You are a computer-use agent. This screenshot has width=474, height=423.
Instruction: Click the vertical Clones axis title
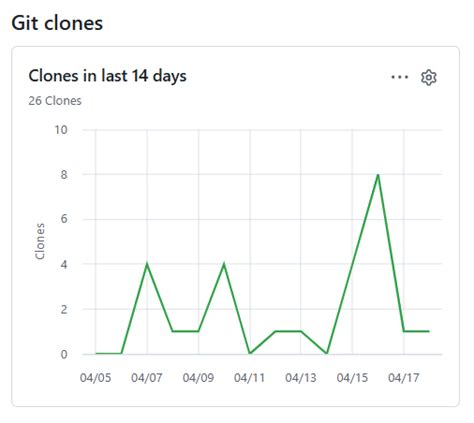(x=40, y=241)
